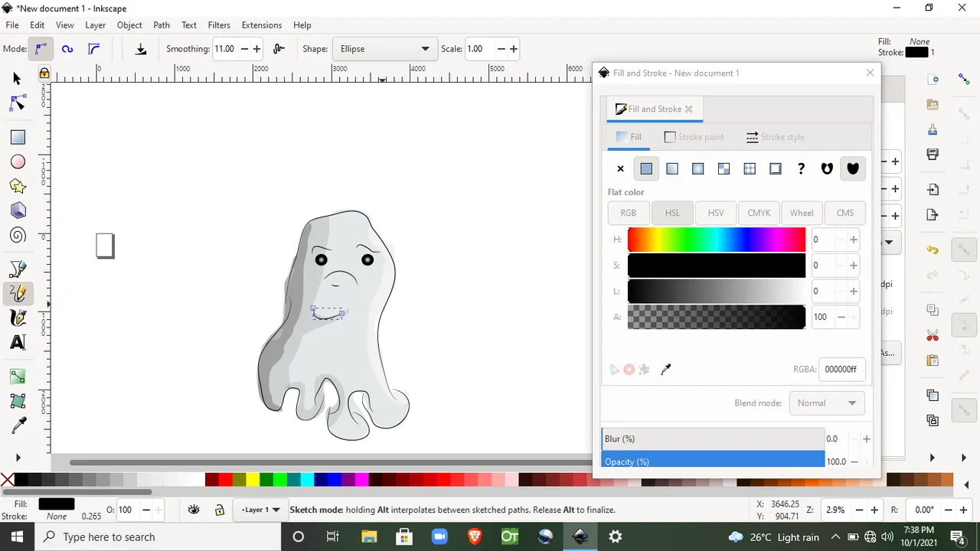Switch to BSpline path mode
The height and width of the screenshot is (551, 980).
coord(93,49)
